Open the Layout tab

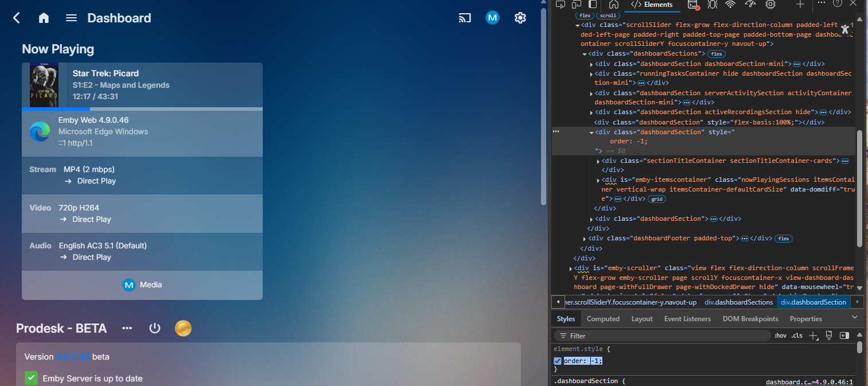(x=642, y=319)
